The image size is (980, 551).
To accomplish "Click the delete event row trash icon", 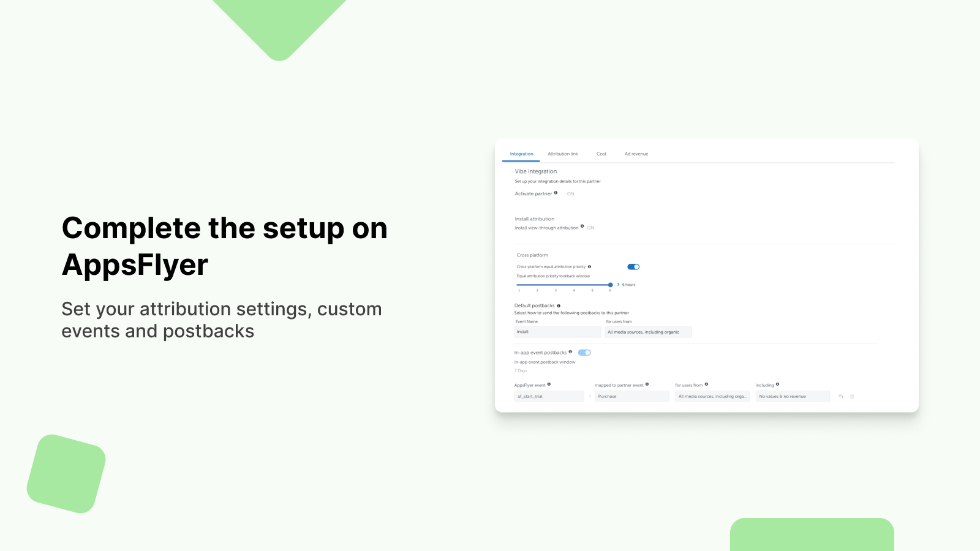I will [852, 396].
